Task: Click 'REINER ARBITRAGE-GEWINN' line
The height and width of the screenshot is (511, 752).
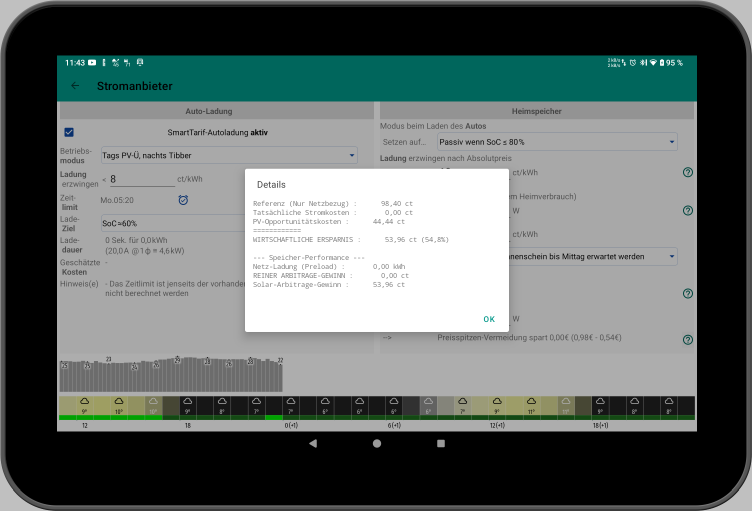Action: 330,276
